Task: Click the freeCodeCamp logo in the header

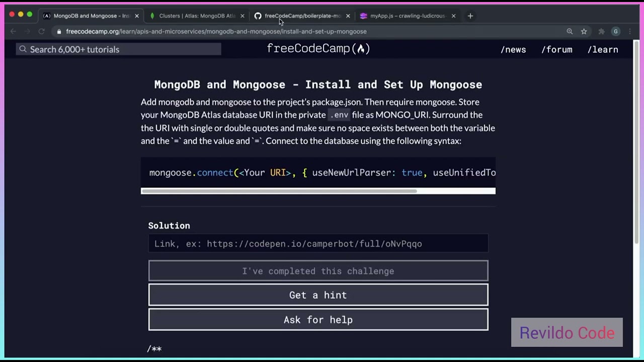Action: 318,49
